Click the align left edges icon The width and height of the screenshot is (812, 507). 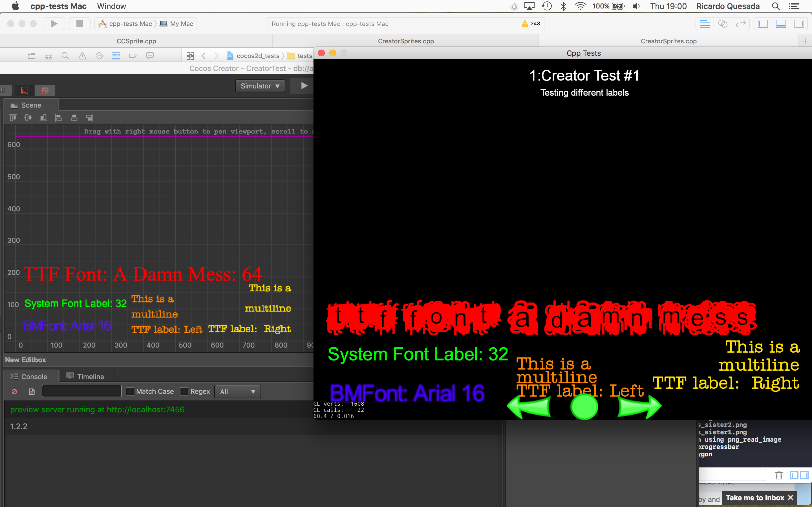[x=59, y=118]
